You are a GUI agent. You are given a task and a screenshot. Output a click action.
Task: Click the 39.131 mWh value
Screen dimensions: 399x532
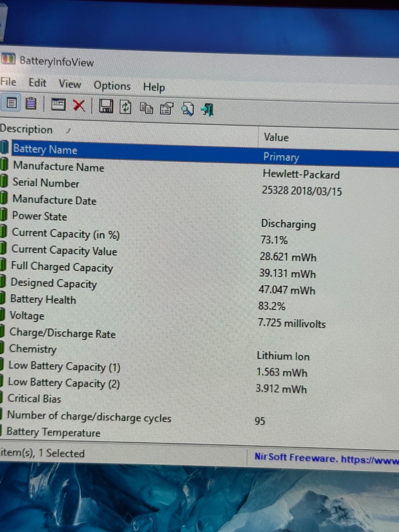click(288, 273)
